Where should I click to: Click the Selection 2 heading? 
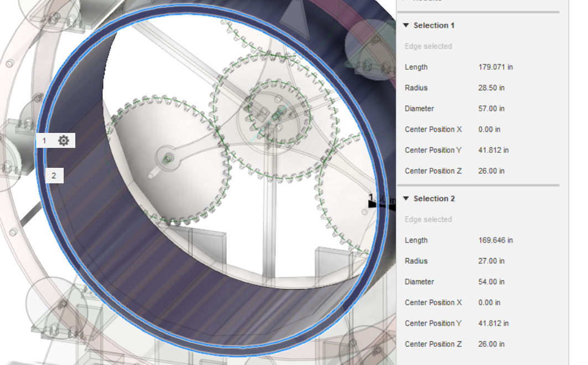(434, 198)
